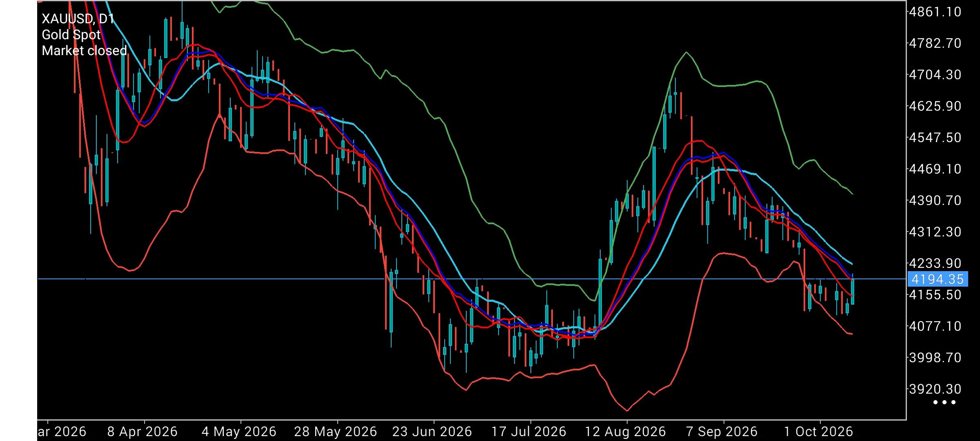
Task: Select the current price label 4194.35
Action: click(938, 279)
